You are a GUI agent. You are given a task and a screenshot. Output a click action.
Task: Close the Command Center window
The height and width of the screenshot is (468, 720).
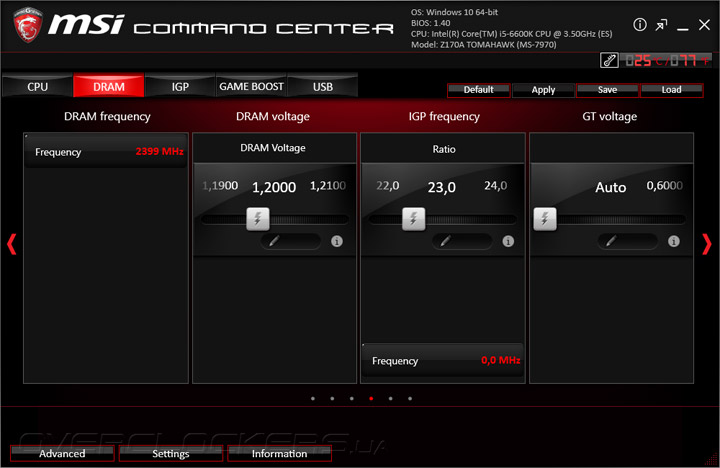tap(704, 25)
